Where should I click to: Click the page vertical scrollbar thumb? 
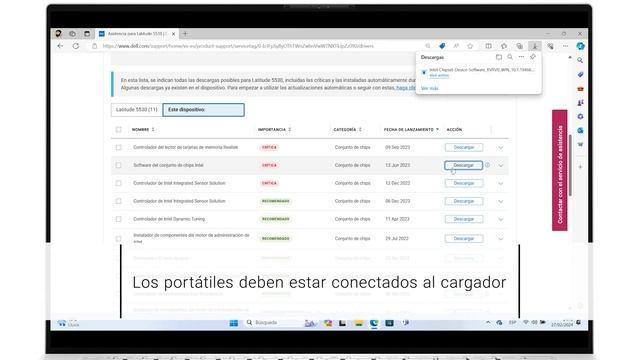tap(570, 165)
